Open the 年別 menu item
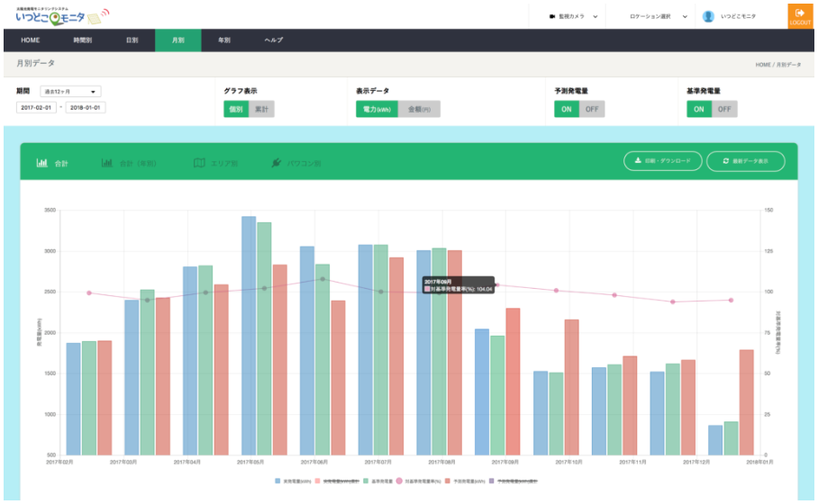 [x=223, y=40]
